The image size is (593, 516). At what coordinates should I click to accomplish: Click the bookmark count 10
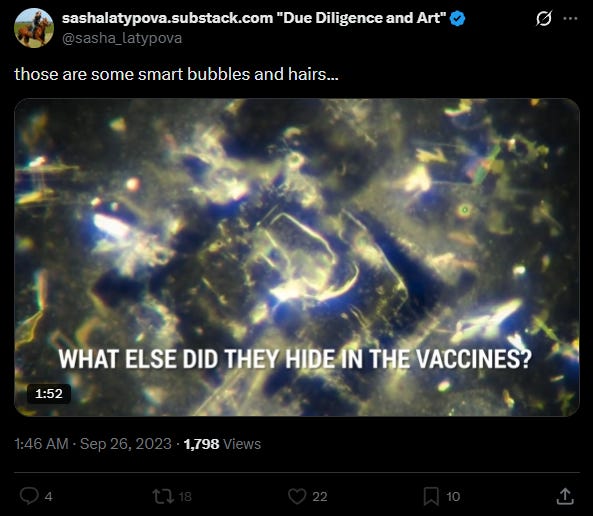pos(453,496)
